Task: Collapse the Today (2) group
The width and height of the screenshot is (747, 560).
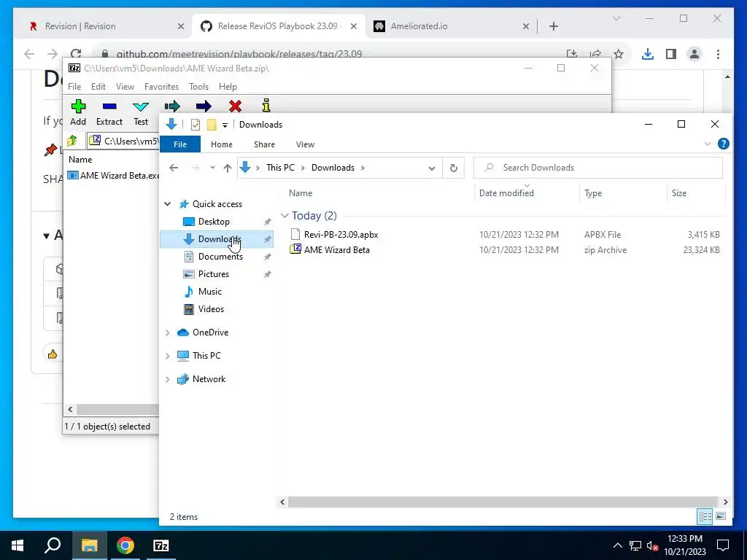Action: pyautogui.click(x=285, y=216)
